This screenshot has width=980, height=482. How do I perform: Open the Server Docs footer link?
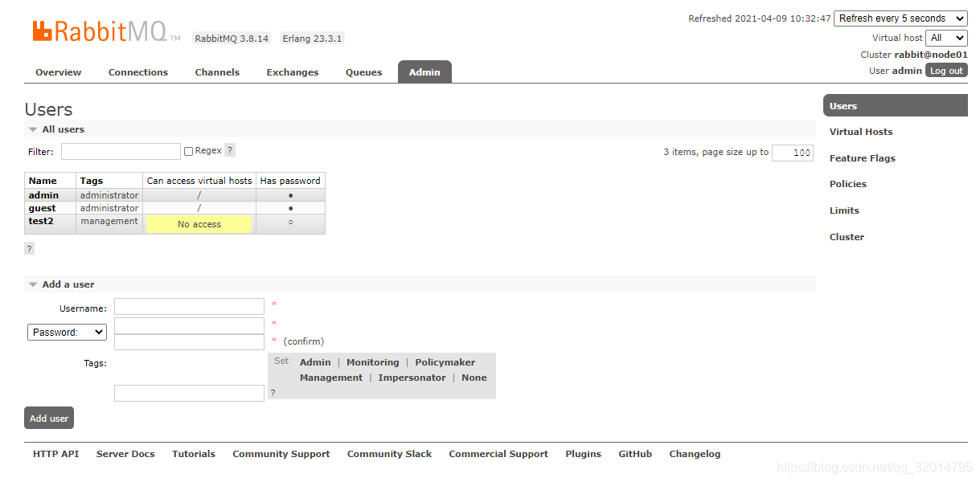click(125, 454)
